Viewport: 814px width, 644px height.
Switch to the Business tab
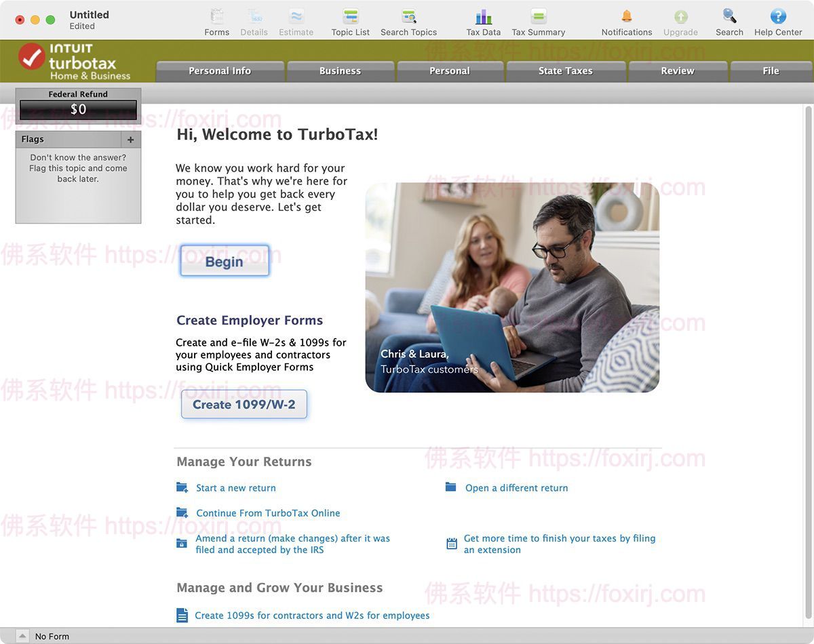[x=340, y=71]
